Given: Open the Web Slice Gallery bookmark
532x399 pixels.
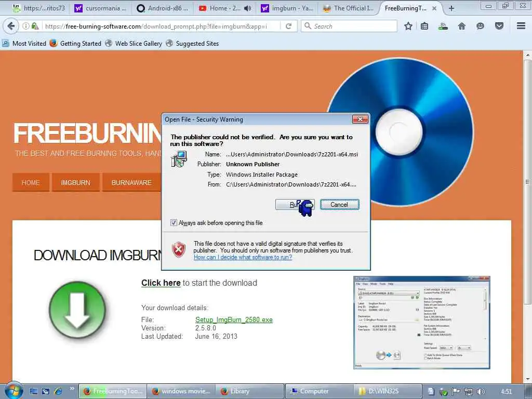Looking at the screenshot, I should [134, 44].
